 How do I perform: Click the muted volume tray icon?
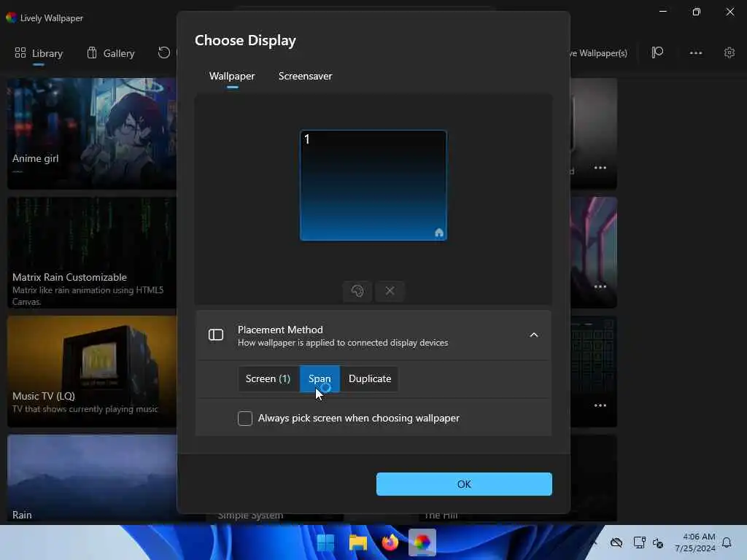(x=659, y=542)
